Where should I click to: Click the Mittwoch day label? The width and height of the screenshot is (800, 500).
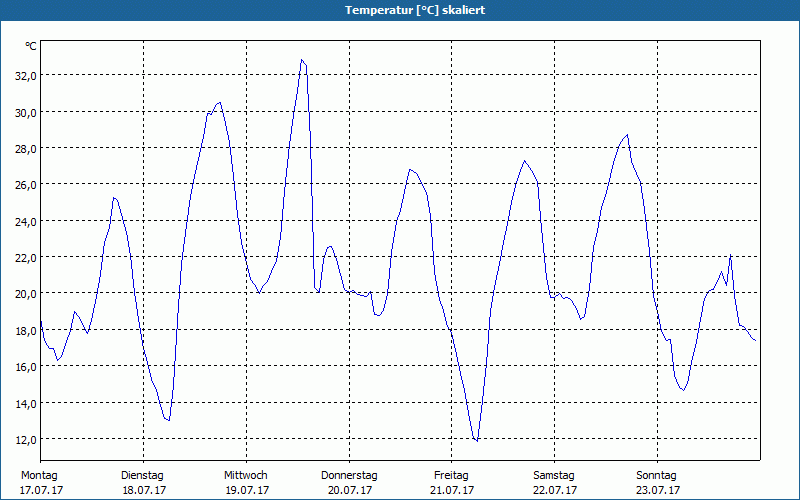[245, 475]
